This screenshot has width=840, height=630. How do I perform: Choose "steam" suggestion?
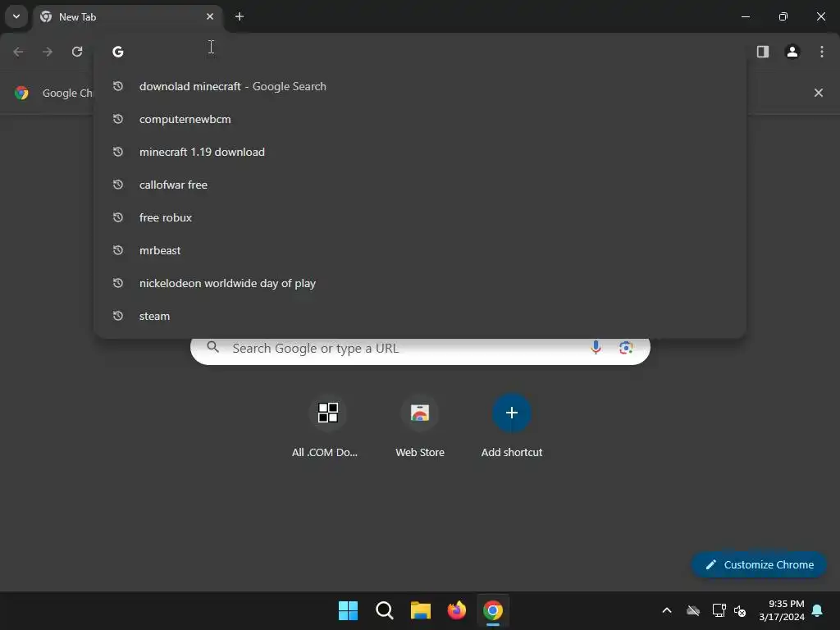pyautogui.click(x=420, y=316)
